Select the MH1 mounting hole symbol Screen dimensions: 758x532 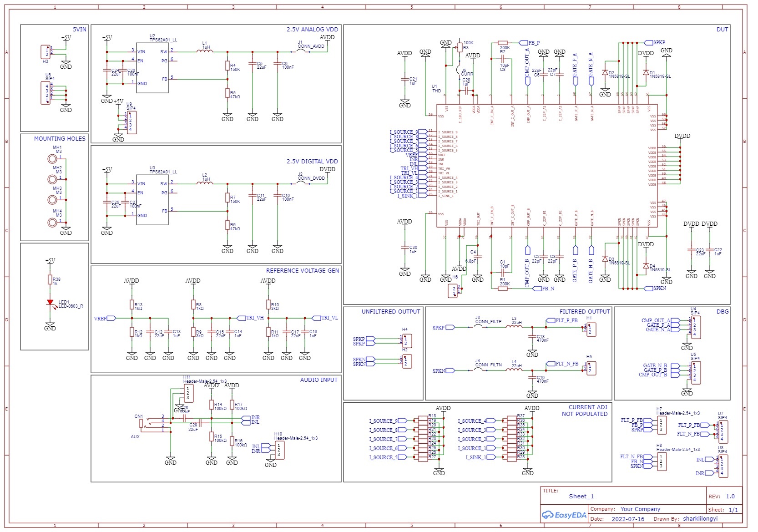click(53, 158)
